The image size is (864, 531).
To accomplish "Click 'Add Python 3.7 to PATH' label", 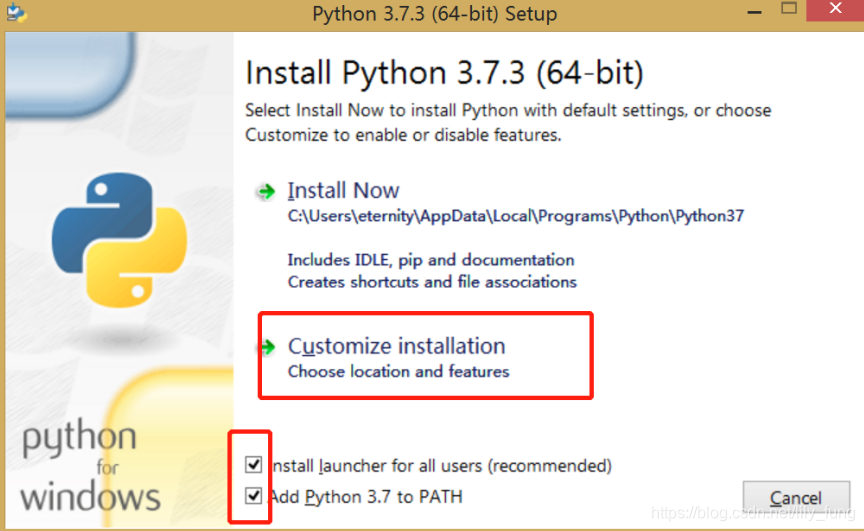I will (366, 497).
